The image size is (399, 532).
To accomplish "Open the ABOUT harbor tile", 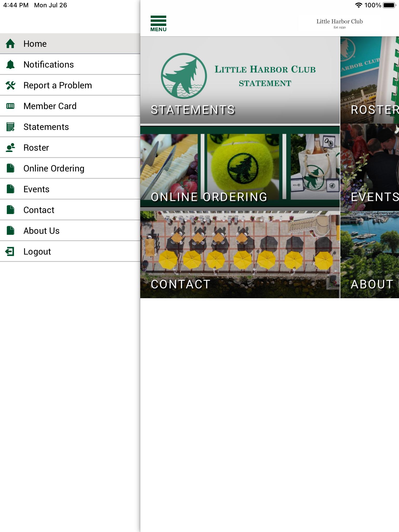I will click(x=370, y=255).
